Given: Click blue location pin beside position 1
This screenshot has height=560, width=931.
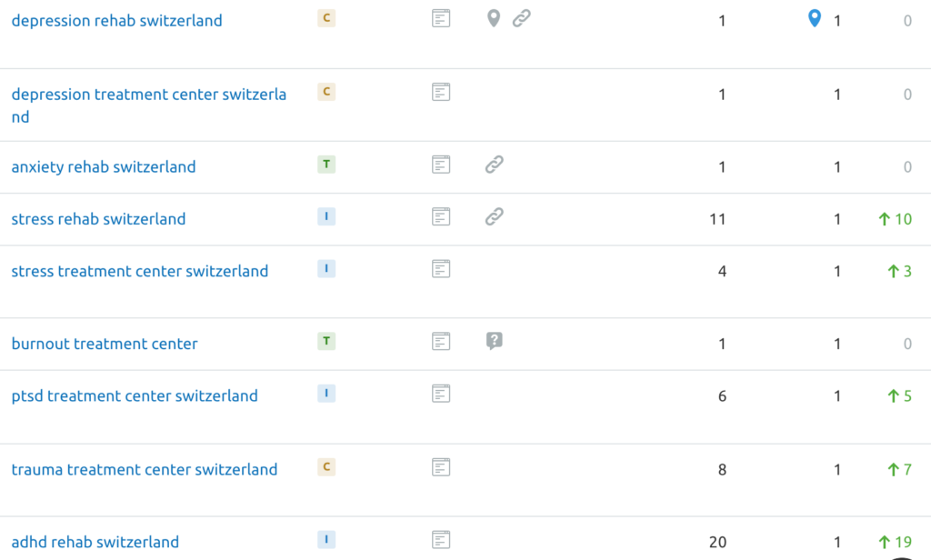Looking at the screenshot, I should [x=815, y=18].
